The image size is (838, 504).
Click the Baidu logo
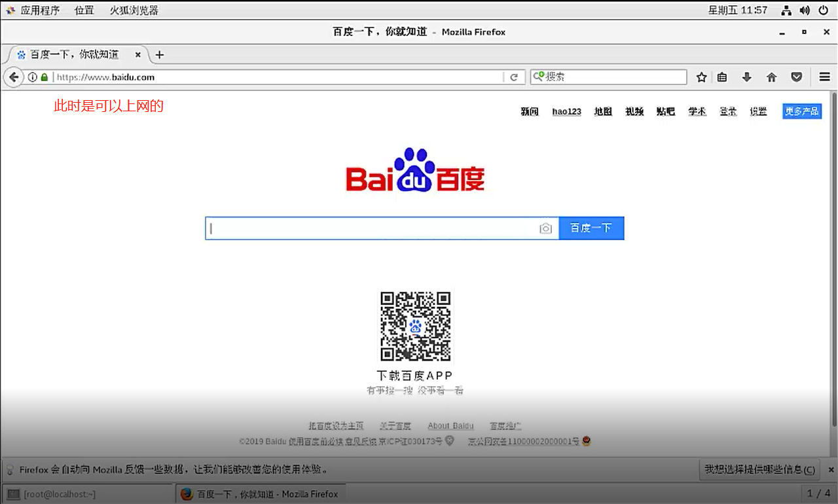click(415, 170)
